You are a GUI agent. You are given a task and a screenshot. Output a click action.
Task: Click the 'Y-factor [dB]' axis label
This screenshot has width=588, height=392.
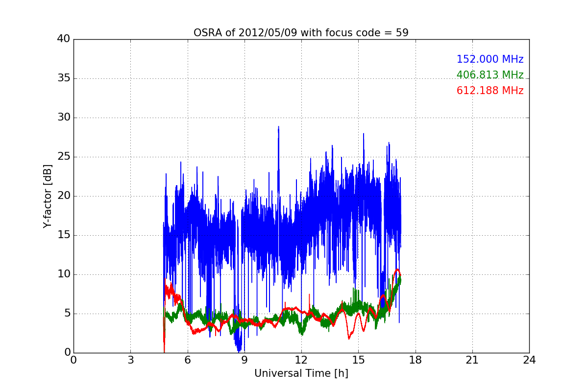(48, 196)
